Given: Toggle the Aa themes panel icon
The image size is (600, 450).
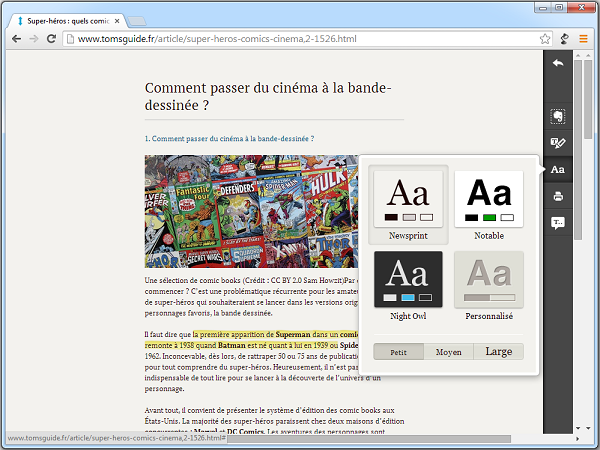Looking at the screenshot, I should 558,170.
